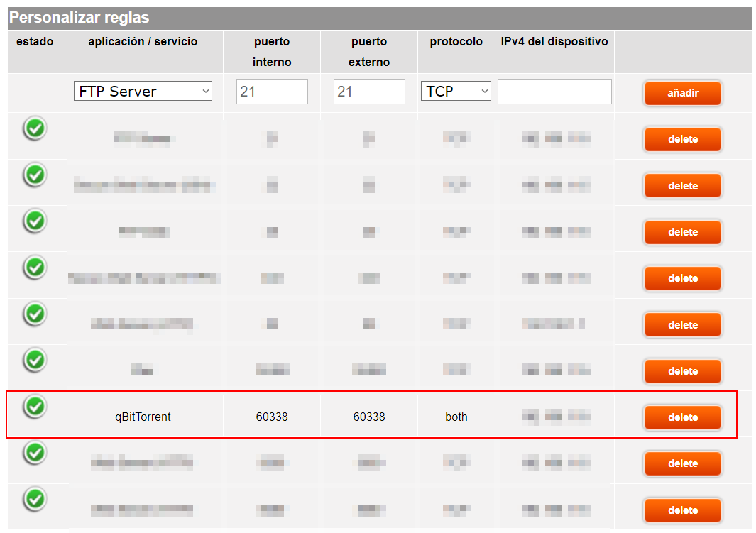Click the fourth rule's green status check

click(35, 268)
